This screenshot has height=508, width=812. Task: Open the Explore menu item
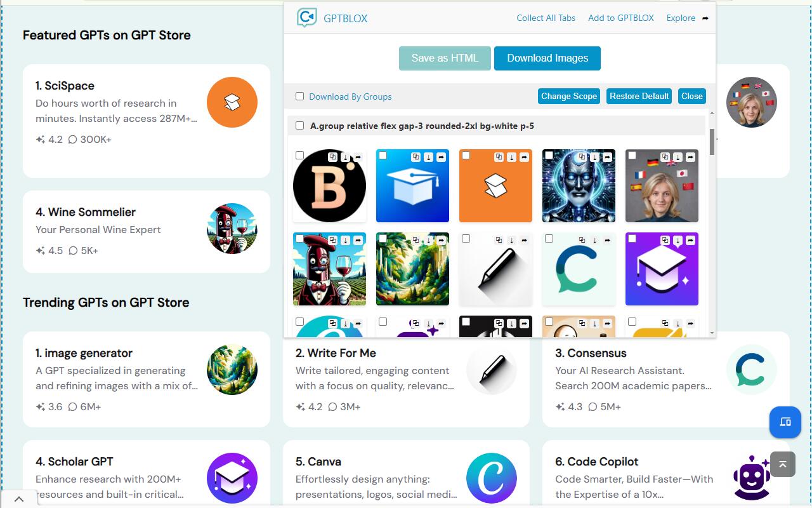point(681,18)
